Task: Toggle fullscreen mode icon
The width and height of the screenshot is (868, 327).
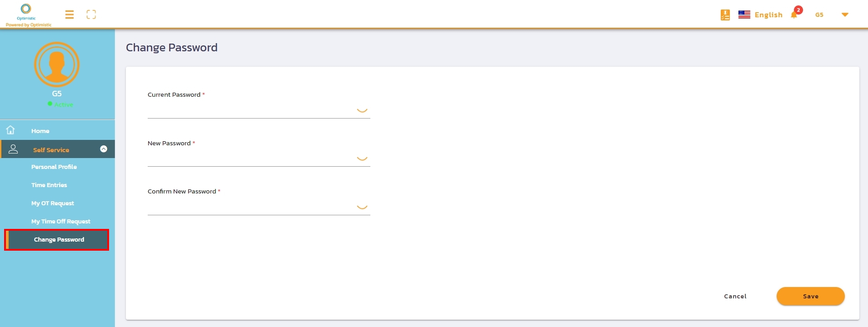Action: pyautogui.click(x=91, y=15)
